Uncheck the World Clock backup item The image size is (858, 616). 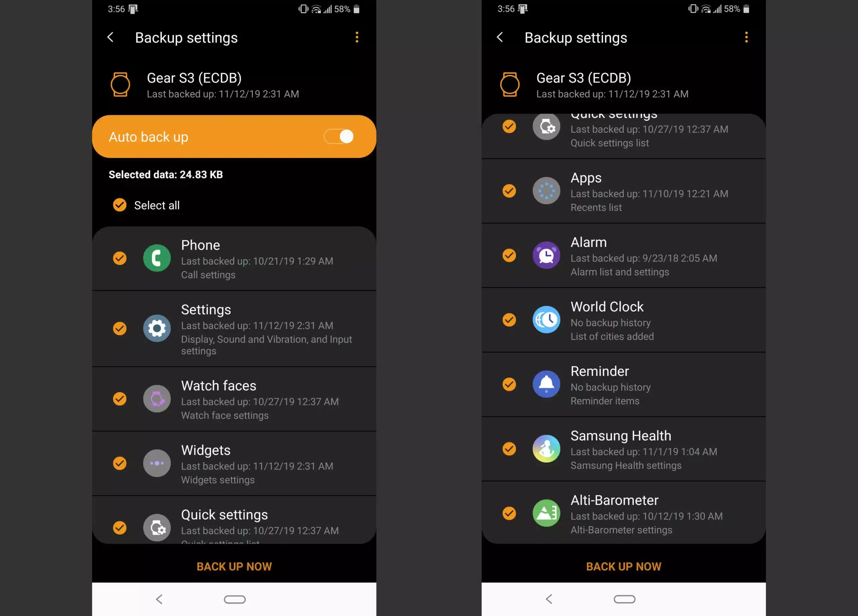(509, 320)
